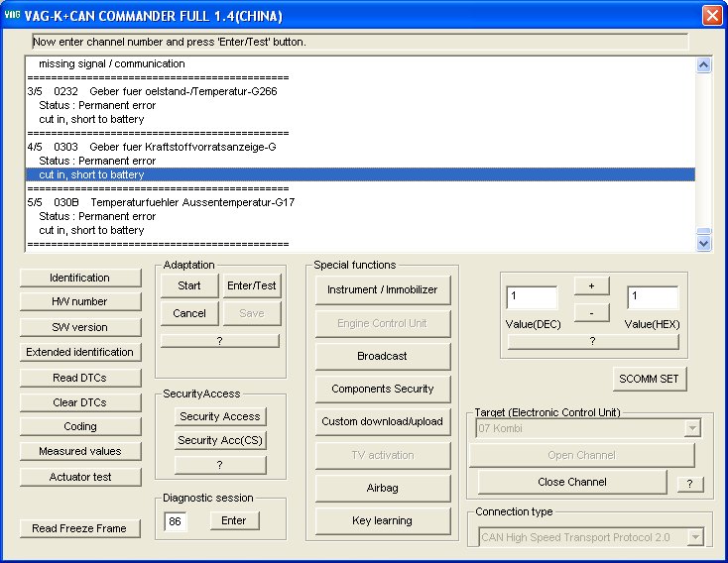View Measured values
This screenshot has height=563, width=728.
tap(80, 451)
